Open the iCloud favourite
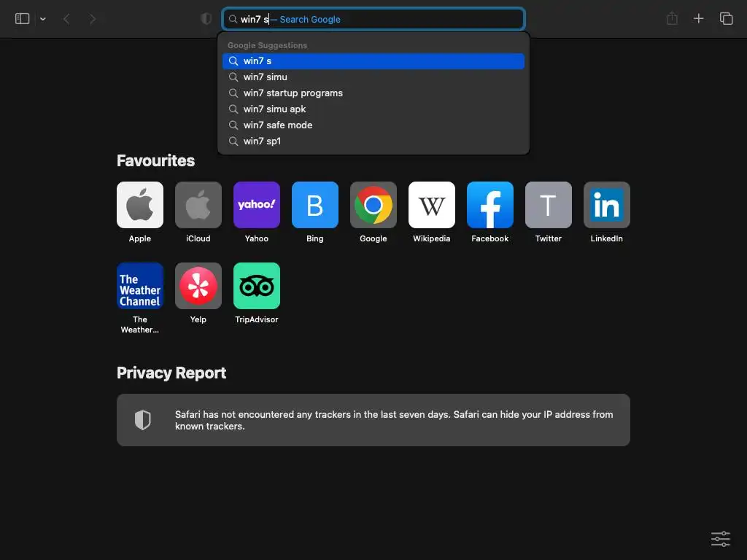Viewport: 747px width, 560px height. (x=198, y=205)
